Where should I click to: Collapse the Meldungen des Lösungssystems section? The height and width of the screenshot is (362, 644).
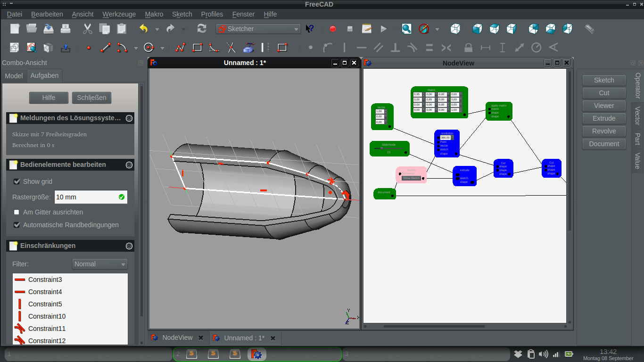click(x=129, y=118)
